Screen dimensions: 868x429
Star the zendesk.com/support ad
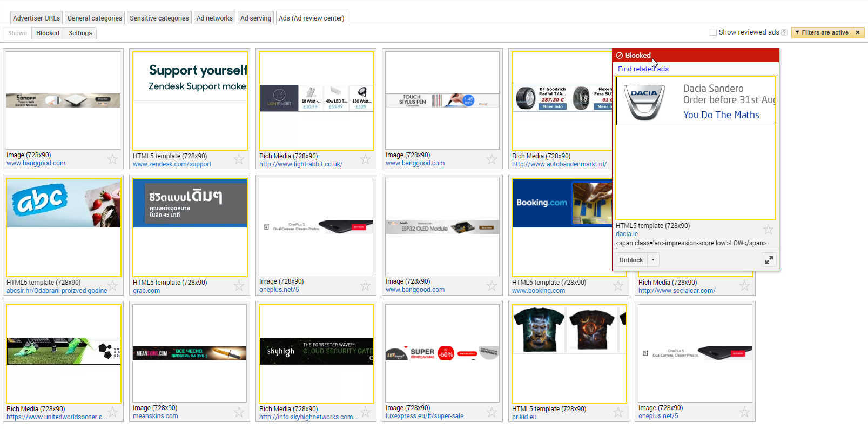click(x=239, y=159)
